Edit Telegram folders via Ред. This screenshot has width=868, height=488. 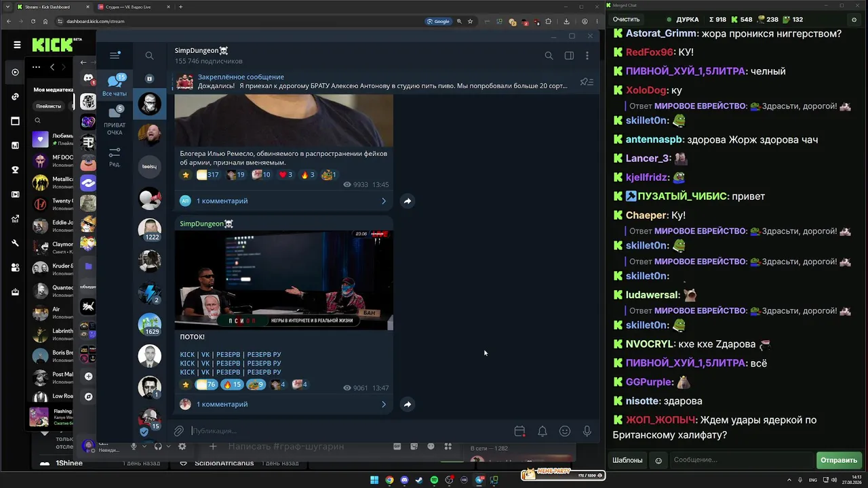[x=115, y=157]
